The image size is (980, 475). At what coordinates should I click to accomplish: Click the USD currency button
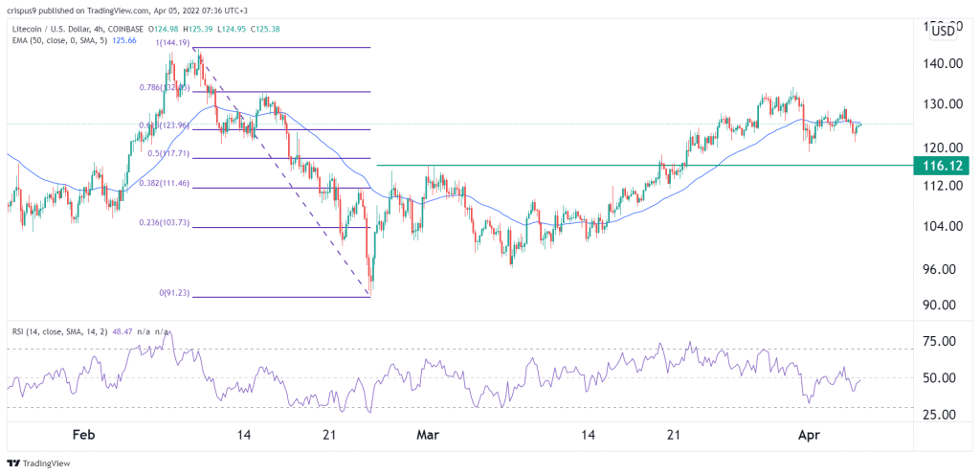point(943,31)
